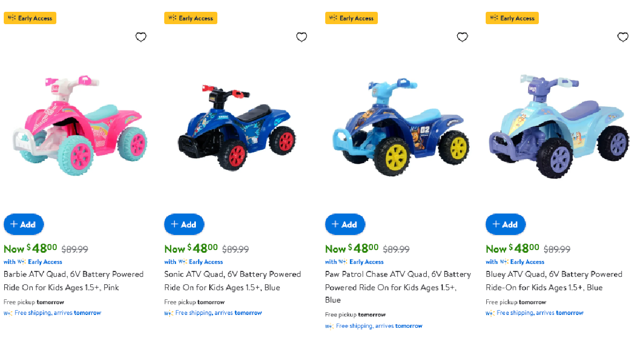Click the heart icon for the Paw Patrol ATV
The image size is (644, 338).
coord(462,36)
